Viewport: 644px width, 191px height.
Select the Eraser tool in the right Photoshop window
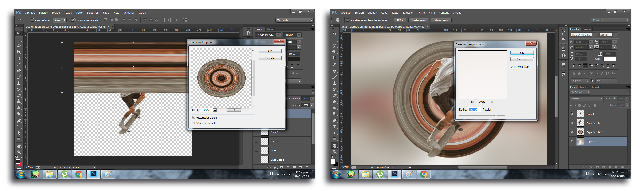[x=334, y=95]
